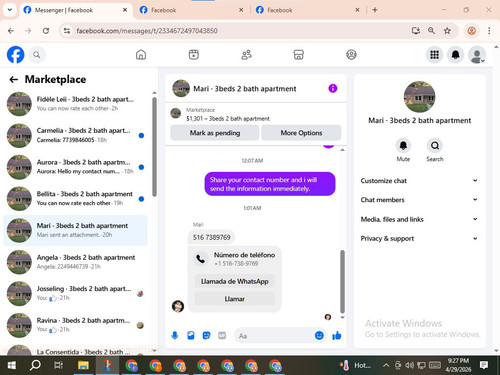The height and width of the screenshot is (375, 500).
Task: Click More Options button
Action: click(x=301, y=133)
